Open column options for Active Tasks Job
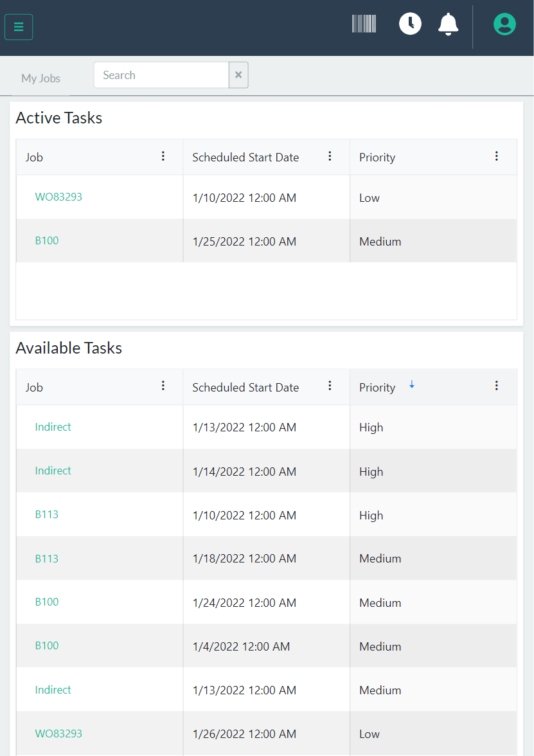This screenshot has height=756, width=534. (x=163, y=156)
